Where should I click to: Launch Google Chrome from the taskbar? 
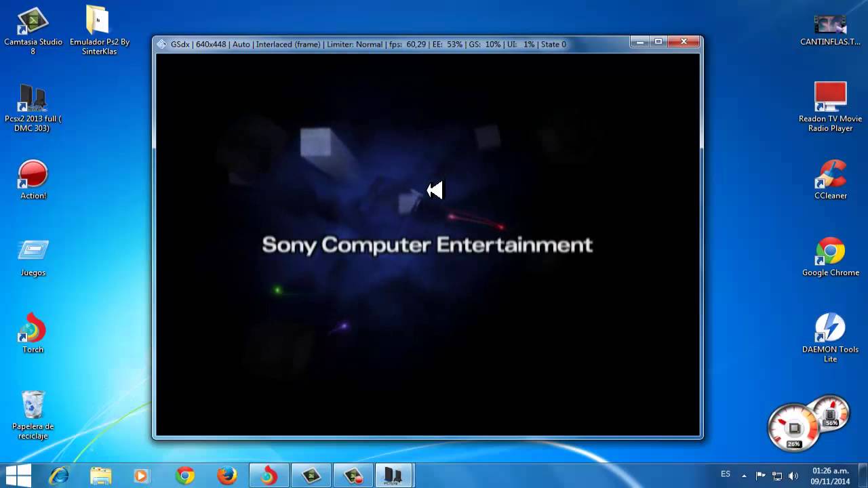click(184, 476)
